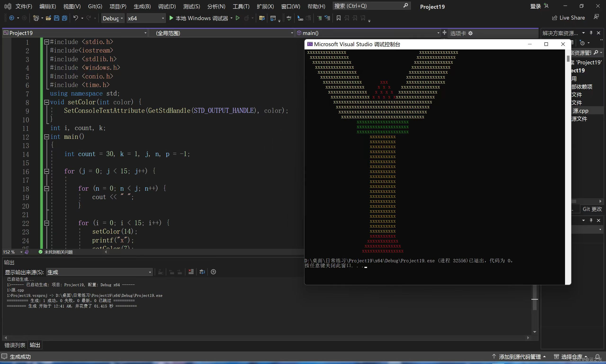The width and height of the screenshot is (606, 364).
Task: Click the notification bell in the status bar
Action: 598,357
